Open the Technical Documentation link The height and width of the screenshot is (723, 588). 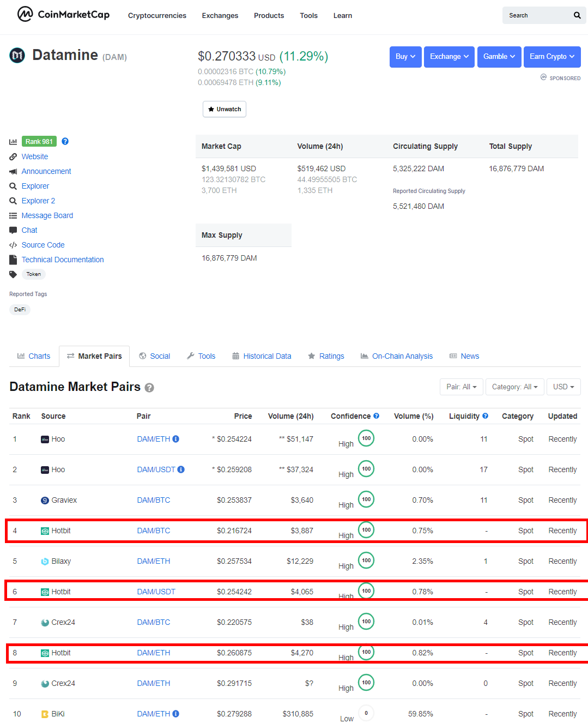63,260
